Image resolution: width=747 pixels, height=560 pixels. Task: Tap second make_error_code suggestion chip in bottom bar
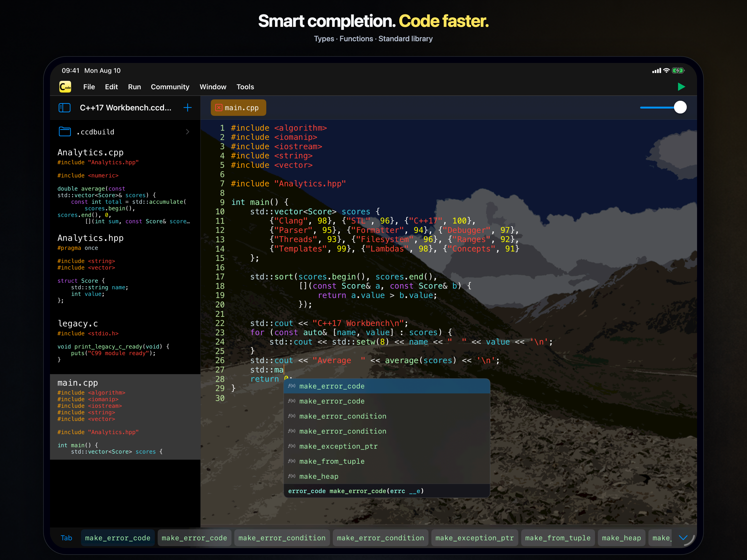click(194, 538)
